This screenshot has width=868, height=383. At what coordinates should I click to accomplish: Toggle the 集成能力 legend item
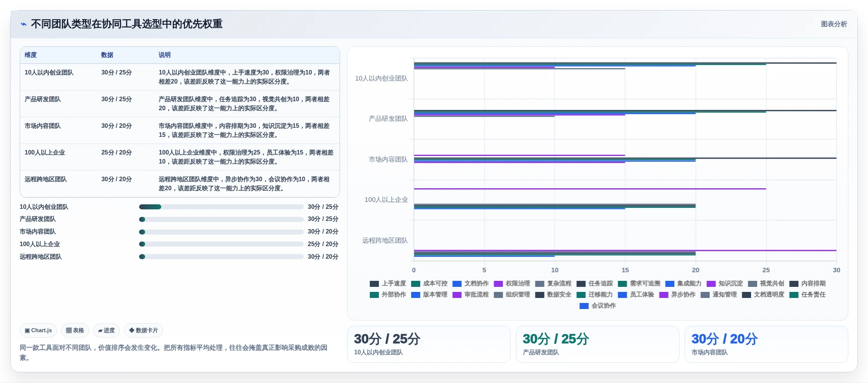click(x=683, y=284)
